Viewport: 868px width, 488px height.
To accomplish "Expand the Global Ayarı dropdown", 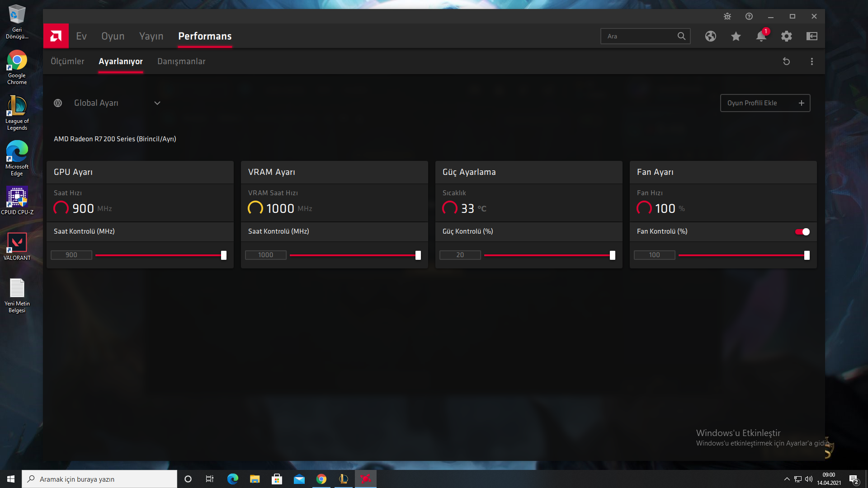I will click(x=157, y=103).
